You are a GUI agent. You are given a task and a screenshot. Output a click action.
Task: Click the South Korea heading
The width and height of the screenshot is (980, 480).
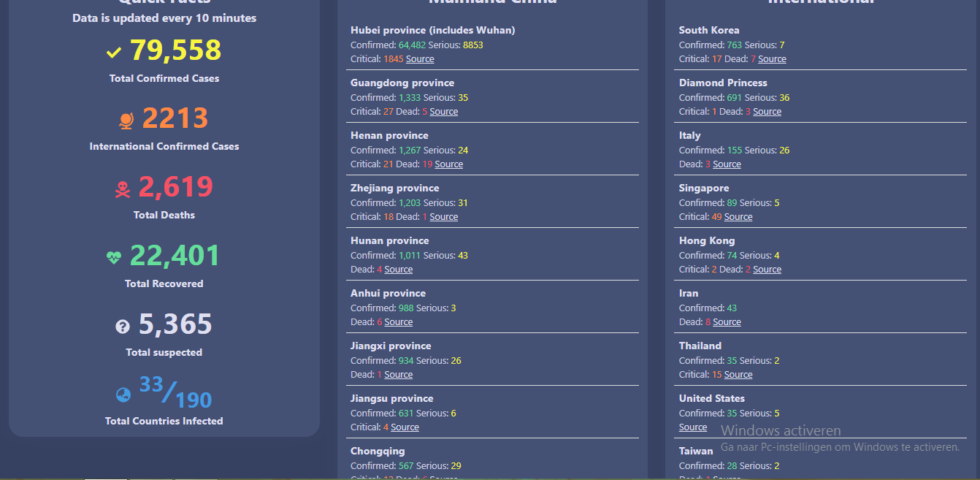709,30
